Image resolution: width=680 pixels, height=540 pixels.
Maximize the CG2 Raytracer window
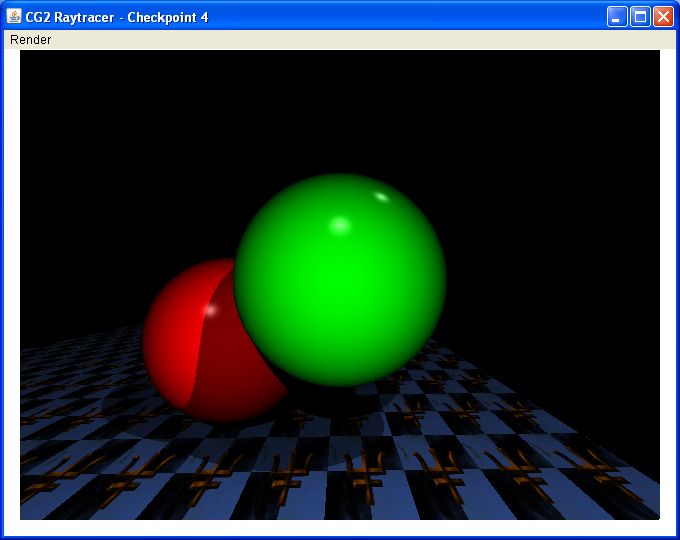640,17
